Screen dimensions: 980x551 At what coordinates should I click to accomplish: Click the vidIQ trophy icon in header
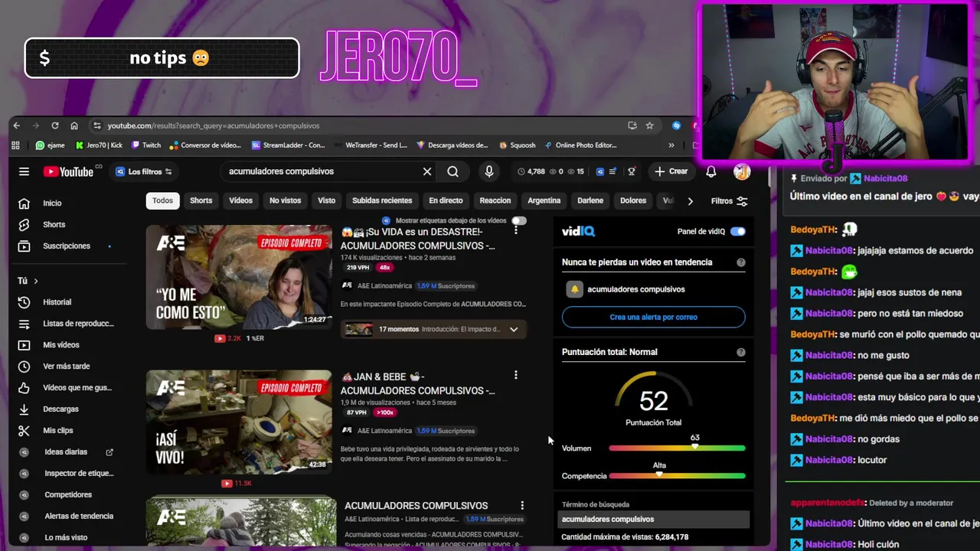click(x=632, y=171)
